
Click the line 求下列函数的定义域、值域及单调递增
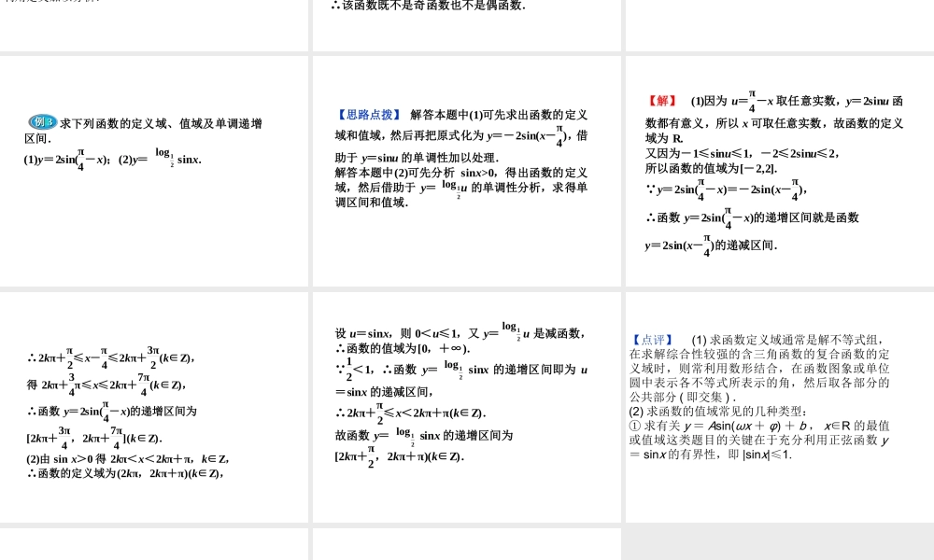pyautogui.click(x=161, y=123)
